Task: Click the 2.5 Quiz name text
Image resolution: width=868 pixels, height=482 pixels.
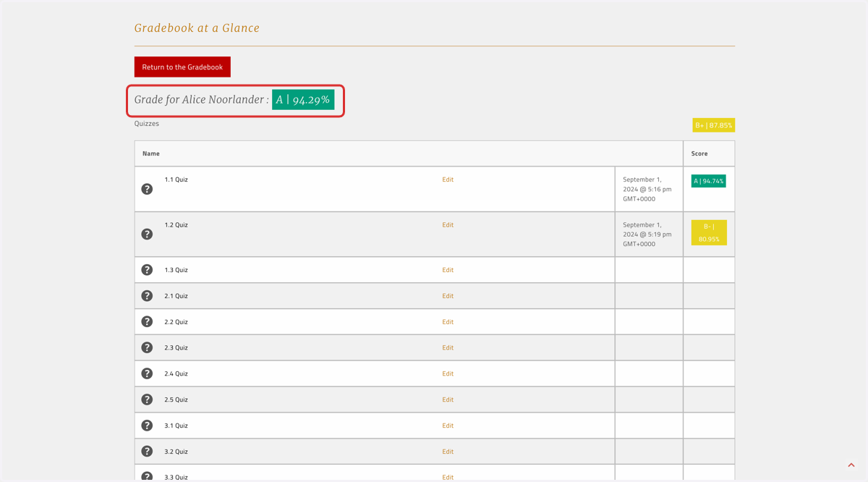Action: click(176, 399)
